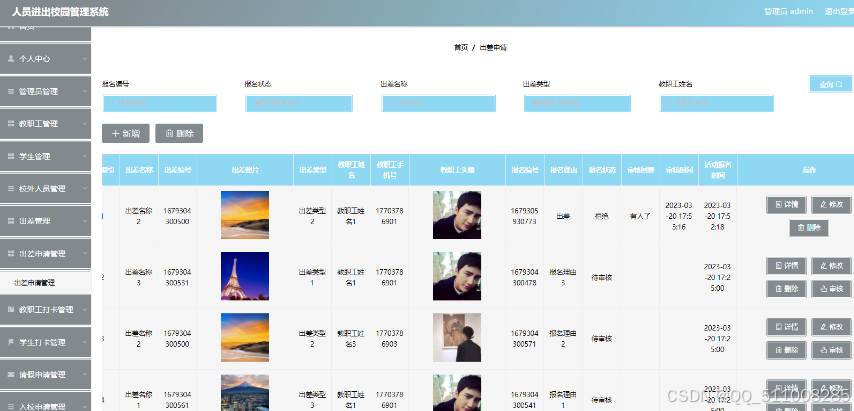Click the 报名理由2 cell
This screenshot has height=411, width=854.
coord(563,339)
